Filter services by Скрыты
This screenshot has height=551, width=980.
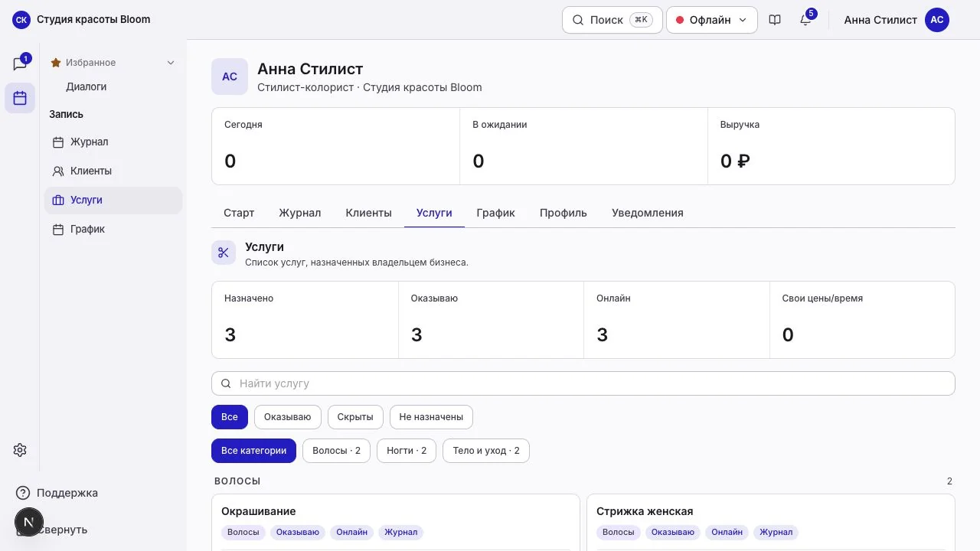pos(355,417)
